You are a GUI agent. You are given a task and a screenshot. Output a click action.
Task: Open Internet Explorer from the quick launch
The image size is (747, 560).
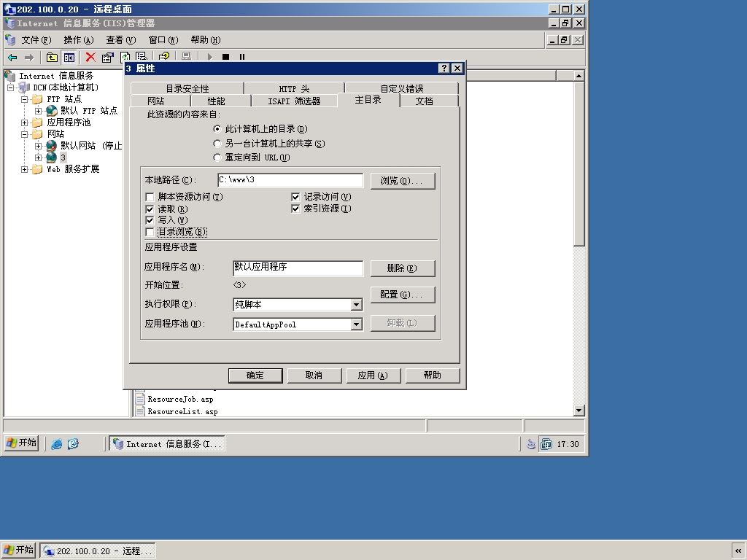56,444
